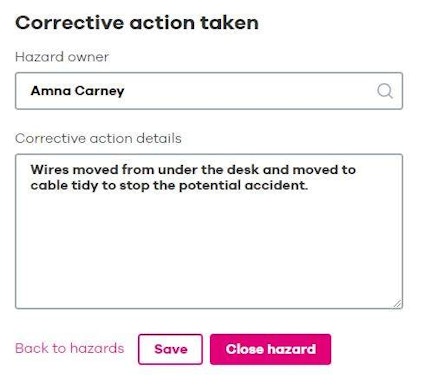Click blank area right of Amna Carney

pyautogui.click(x=250, y=91)
